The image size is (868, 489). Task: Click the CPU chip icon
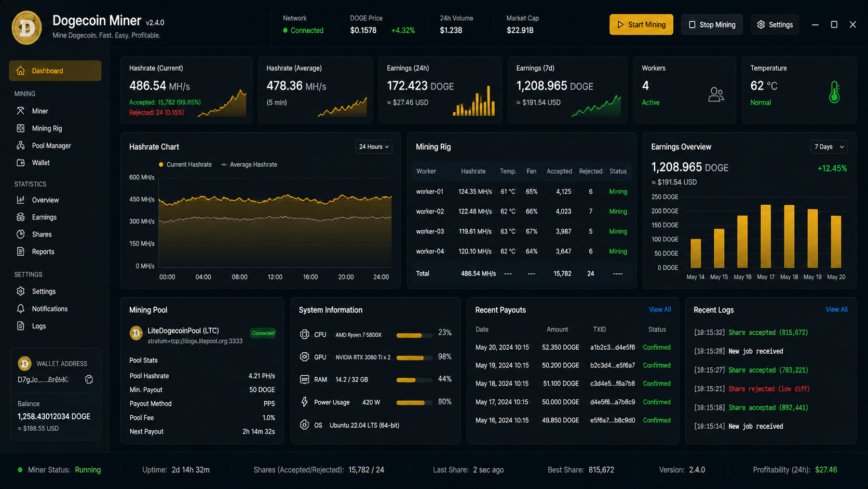305,335
